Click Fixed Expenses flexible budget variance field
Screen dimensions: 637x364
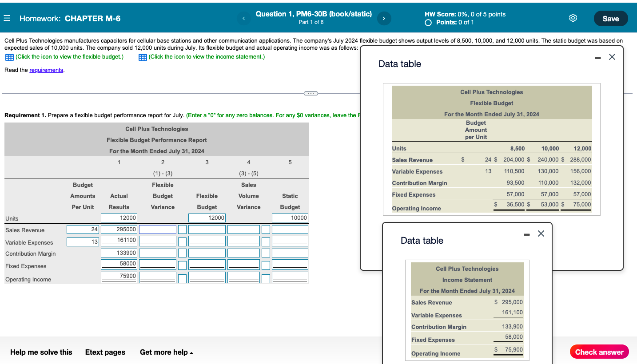pyautogui.click(x=158, y=265)
